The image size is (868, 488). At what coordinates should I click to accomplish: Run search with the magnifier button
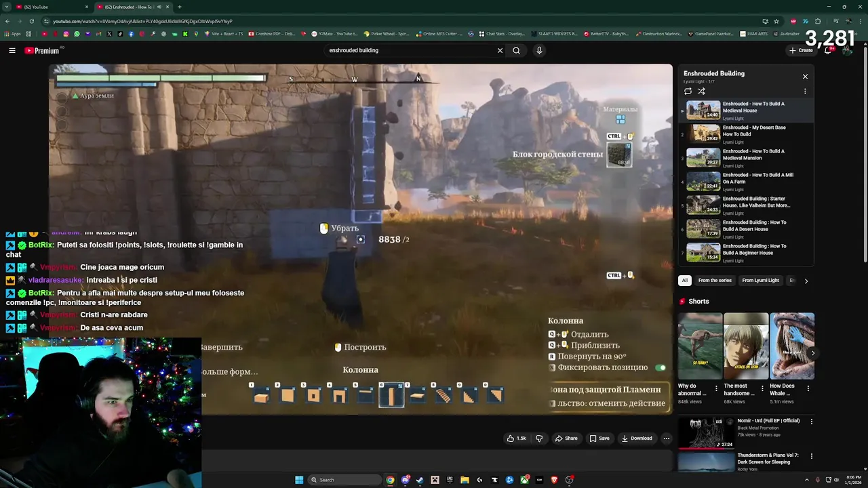[x=516, y=50]
